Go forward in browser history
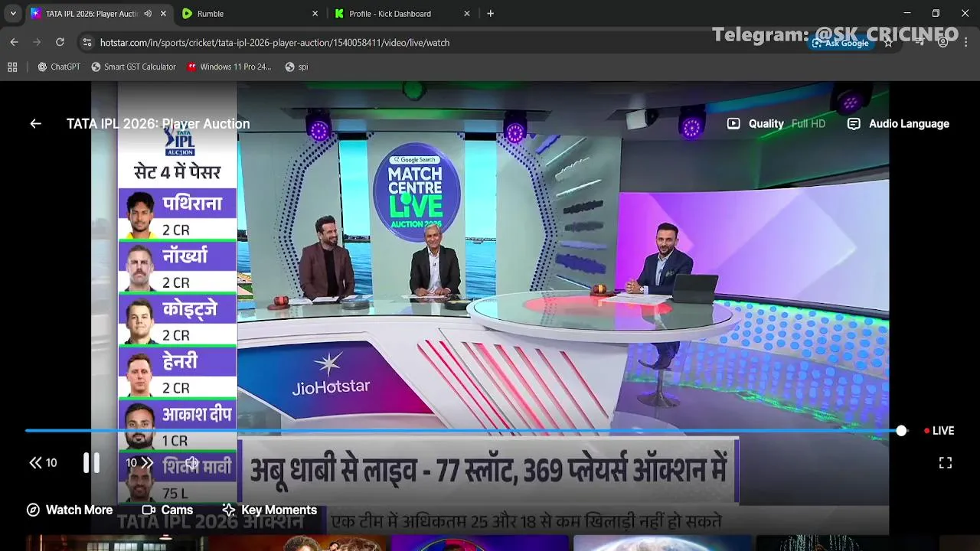This screenshot has height=551, width=980. pyautogui.click(x=37, y=42)
